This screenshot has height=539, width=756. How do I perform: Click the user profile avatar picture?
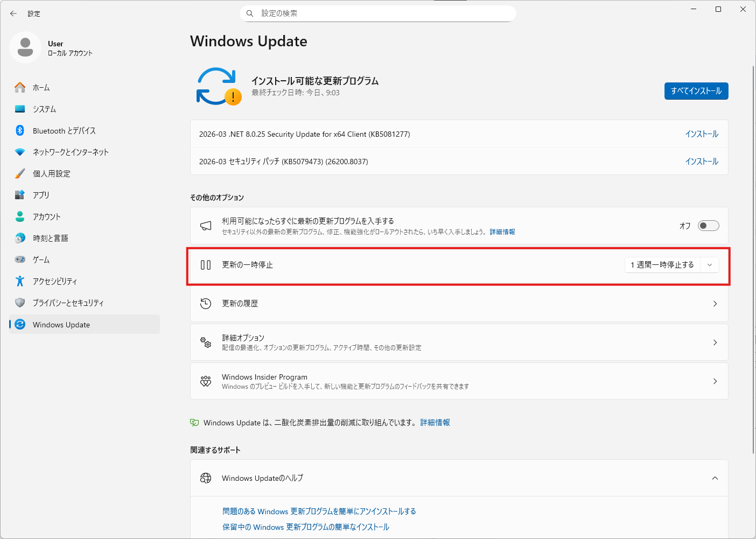tap(25, 47)
